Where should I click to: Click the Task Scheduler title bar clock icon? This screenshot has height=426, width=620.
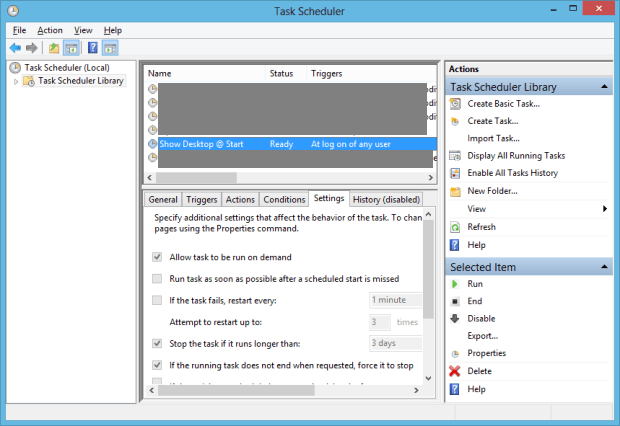(13, 11)
